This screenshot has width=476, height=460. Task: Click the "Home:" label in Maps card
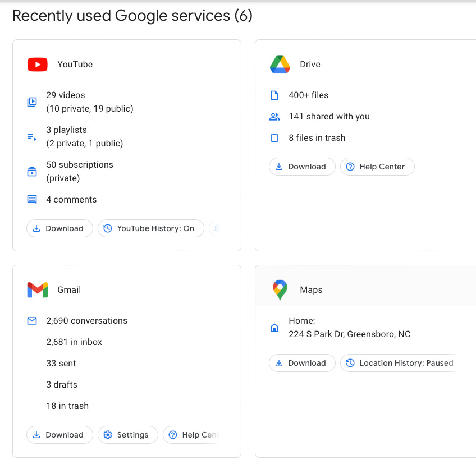[302, 321]
